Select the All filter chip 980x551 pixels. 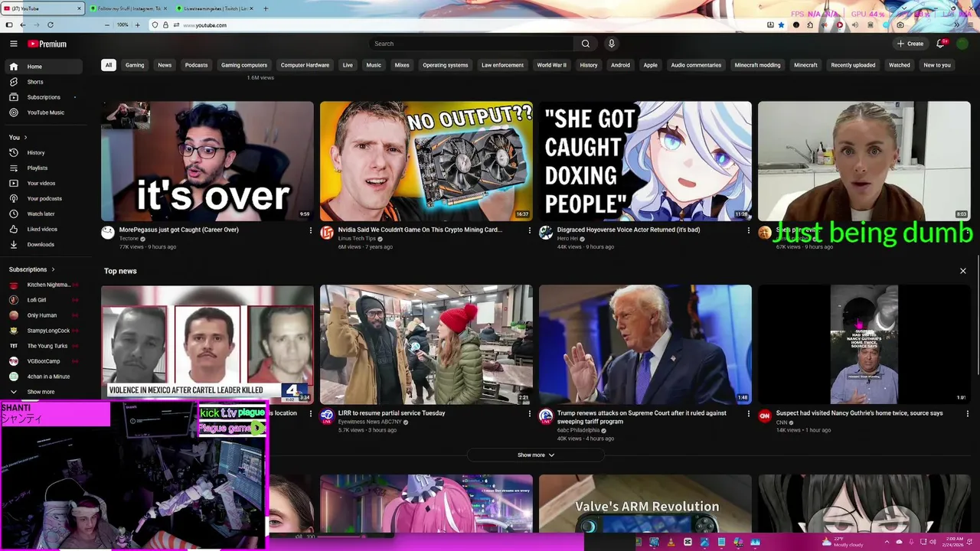click(x=109, y=65)
